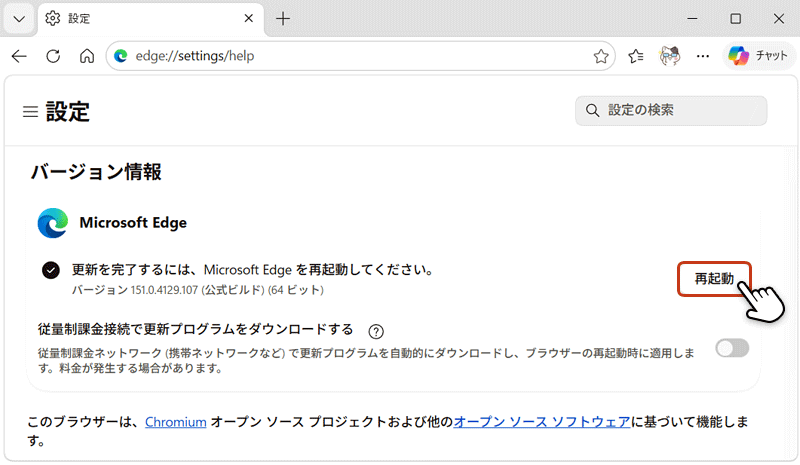Toggle metered connection update download switch

[x=732, y=348]
